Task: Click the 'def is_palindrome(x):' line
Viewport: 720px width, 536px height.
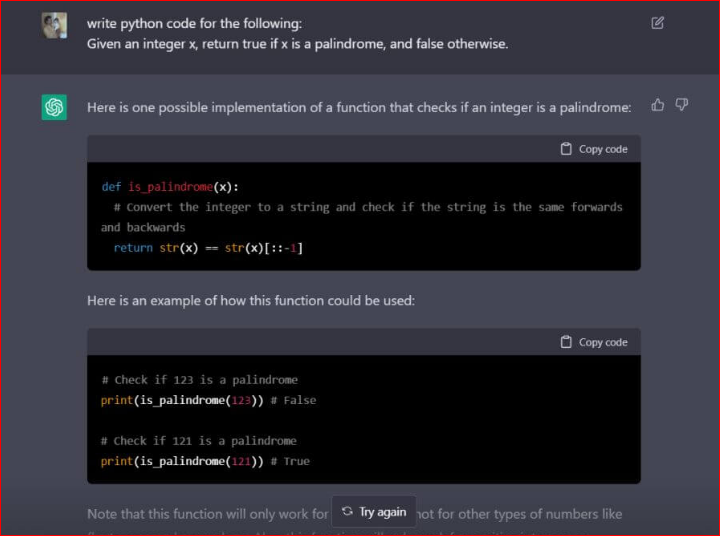Action: click(170, 187)
